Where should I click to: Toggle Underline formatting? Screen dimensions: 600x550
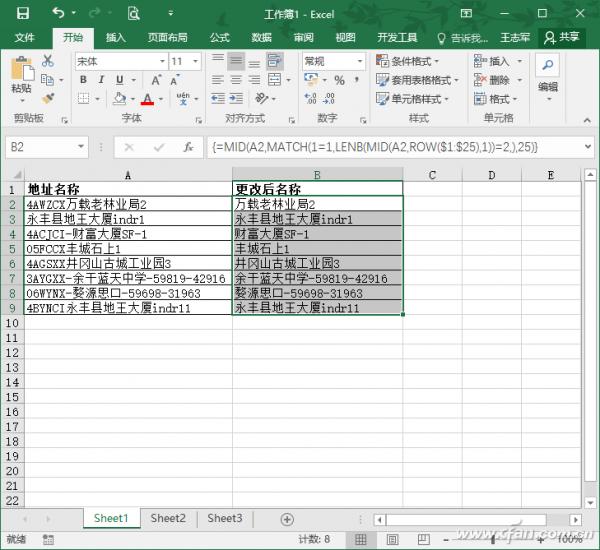[x=120, y=80]
